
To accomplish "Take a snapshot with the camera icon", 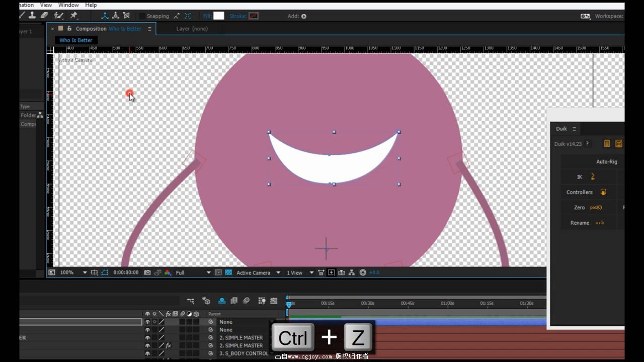I will (147, 273).
